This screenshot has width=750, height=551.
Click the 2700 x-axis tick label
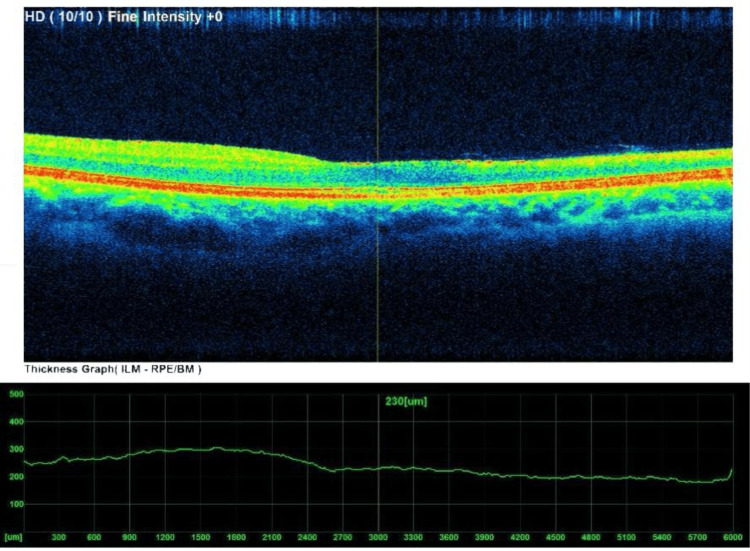pyautogui.click(x=342, y=537)
